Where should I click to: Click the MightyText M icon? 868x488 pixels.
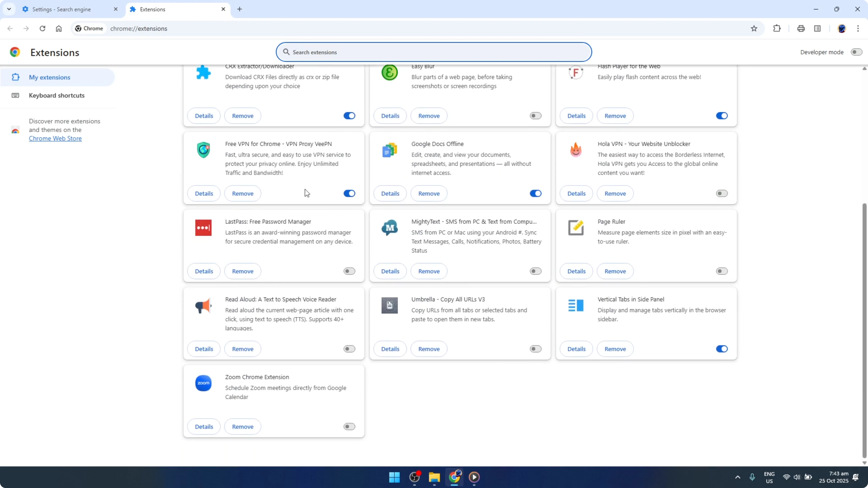pyautogui.click(x=389, y=228)
